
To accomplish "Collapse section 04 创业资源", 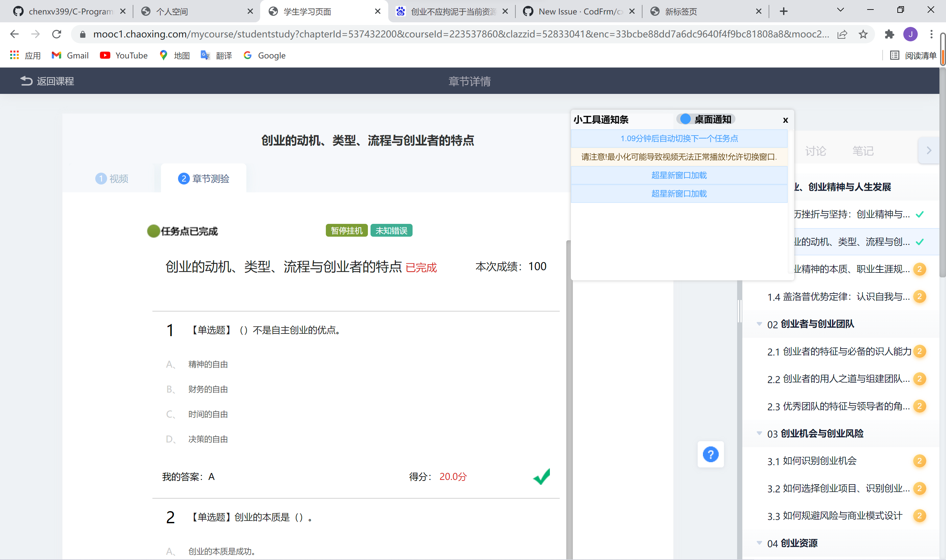I will click(759, 542).
